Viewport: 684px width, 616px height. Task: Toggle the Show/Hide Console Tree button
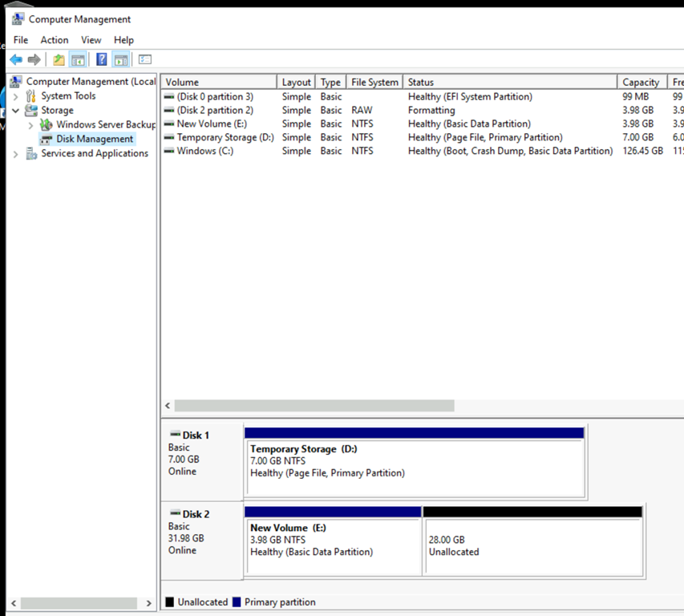coord(78,59)
